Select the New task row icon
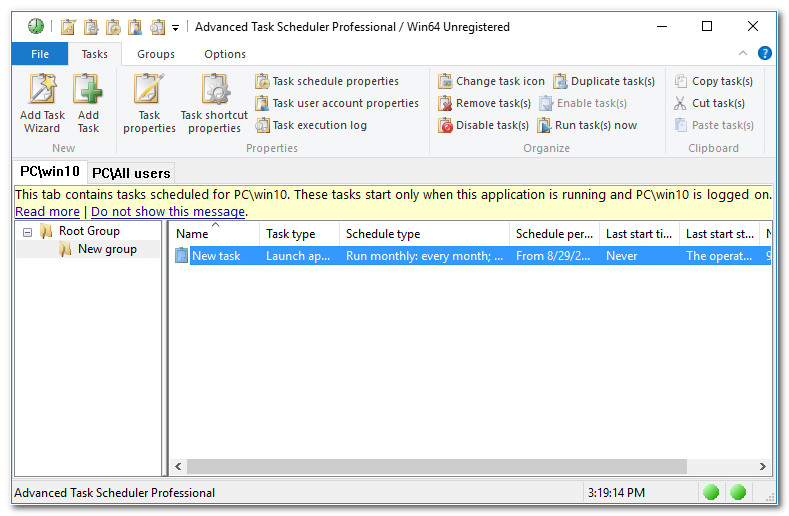789x516 pixels. [181, 256]
